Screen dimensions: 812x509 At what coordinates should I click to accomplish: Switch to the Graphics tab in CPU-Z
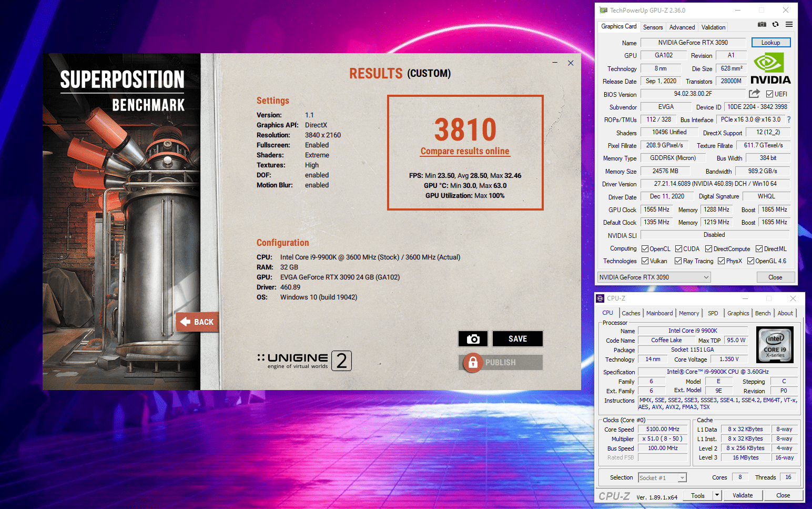pyautogui.click(x=738, y=313)
